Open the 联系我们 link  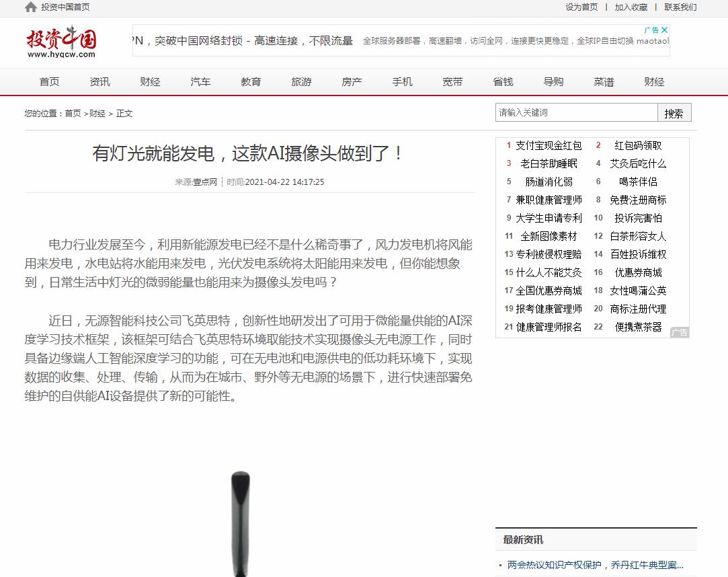point(680,7)
